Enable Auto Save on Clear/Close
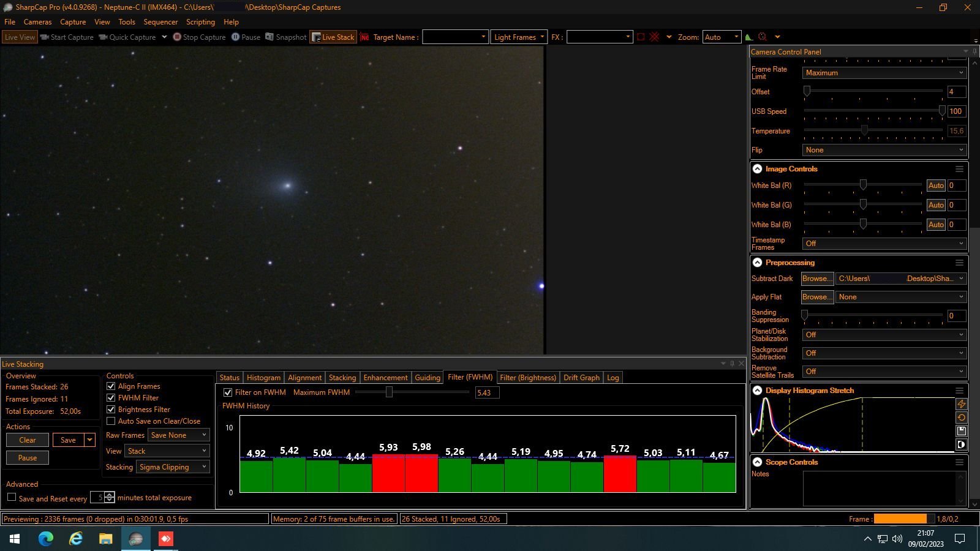Image resolution: width=980 pixels, height=551 pixels. pos(111,421)
